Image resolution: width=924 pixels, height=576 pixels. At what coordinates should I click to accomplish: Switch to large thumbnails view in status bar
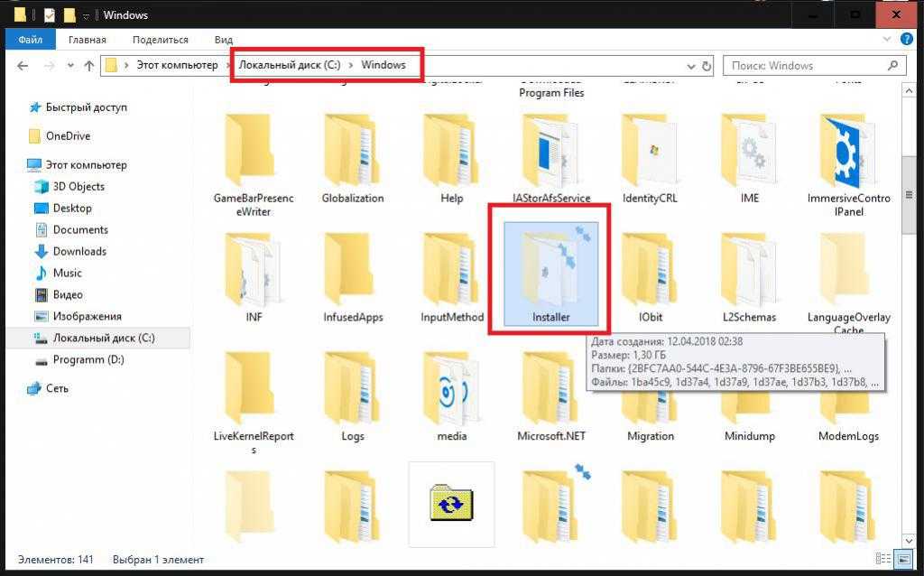click(902, 558)
